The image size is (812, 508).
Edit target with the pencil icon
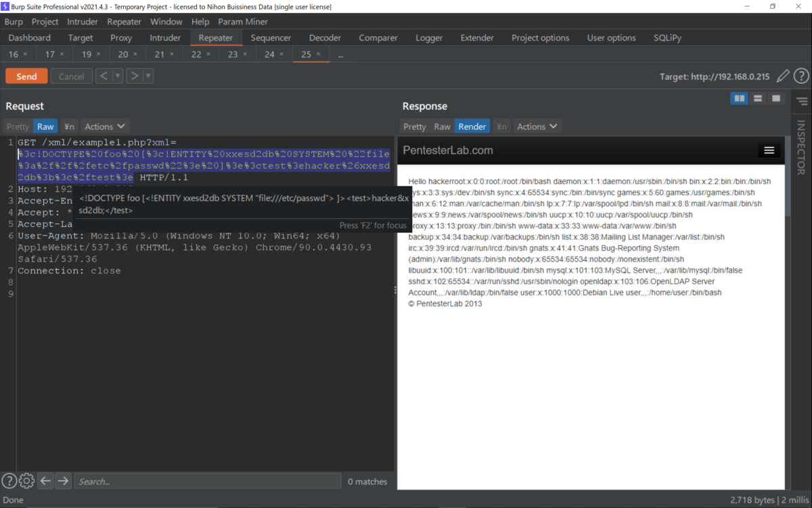pyautogui.click(x=783, y=76)
